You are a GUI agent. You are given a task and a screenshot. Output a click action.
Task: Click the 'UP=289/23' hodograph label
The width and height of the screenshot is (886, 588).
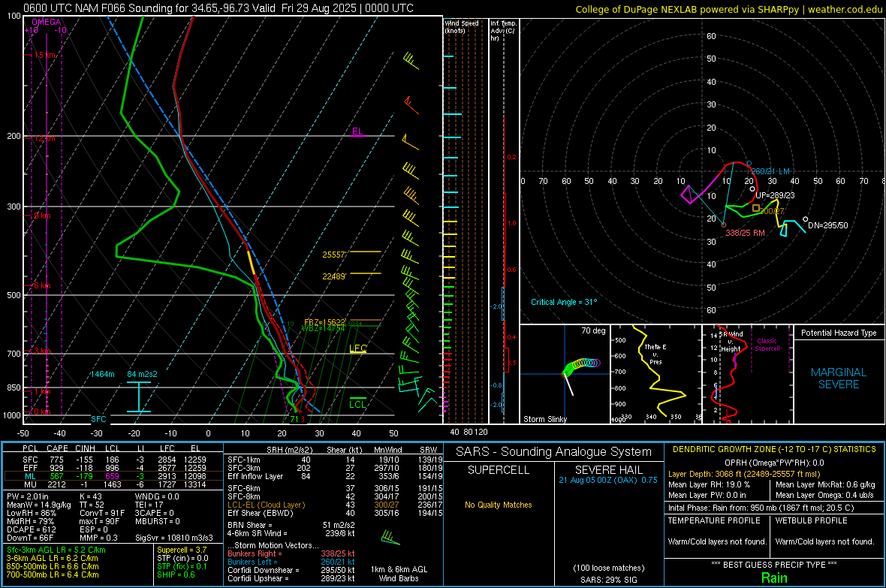pyautogui.click(x=775, y=195)
